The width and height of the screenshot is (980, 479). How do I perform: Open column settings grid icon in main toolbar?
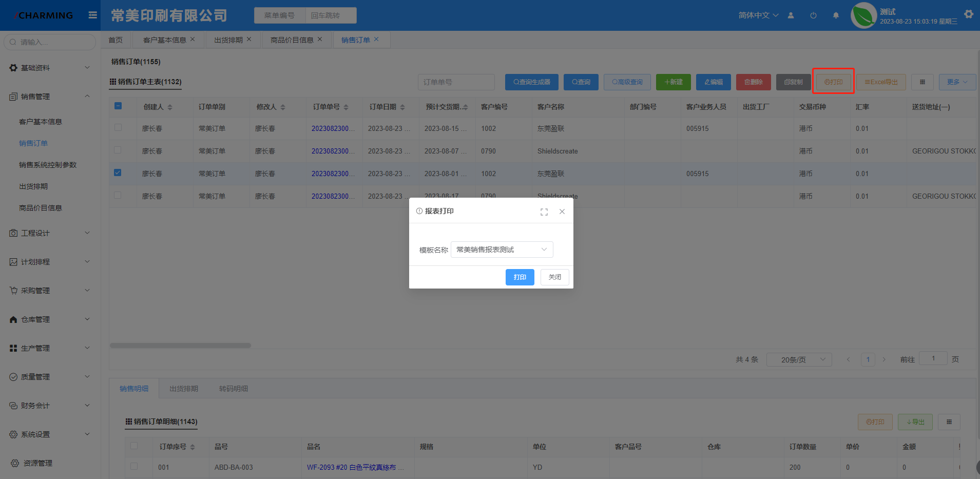point(923,82)
